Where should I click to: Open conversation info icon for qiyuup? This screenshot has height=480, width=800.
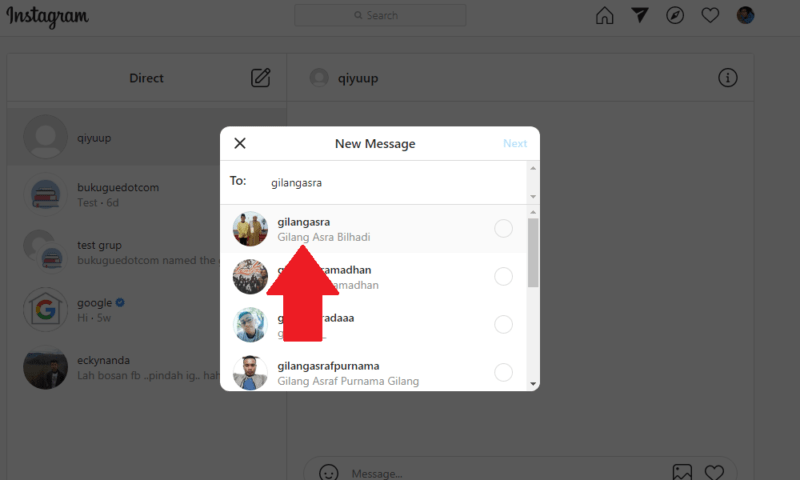click(728, 78)
